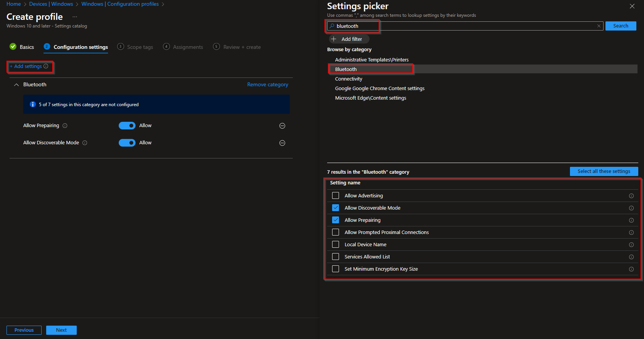Clear the search box with the X icon

click(599, 26)
